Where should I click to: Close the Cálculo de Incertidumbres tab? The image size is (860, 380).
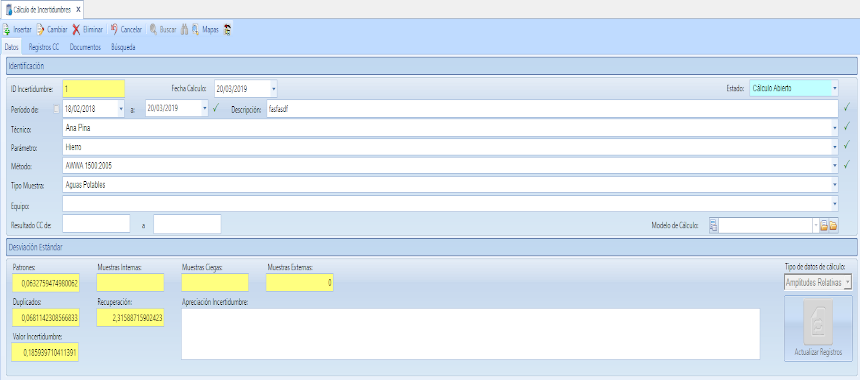click(78, 9)
